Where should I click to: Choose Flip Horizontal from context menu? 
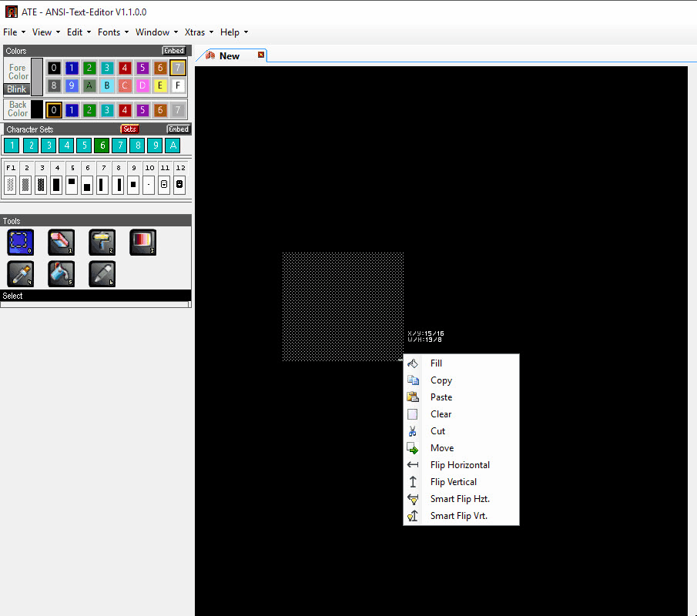[x=460, y=464]
